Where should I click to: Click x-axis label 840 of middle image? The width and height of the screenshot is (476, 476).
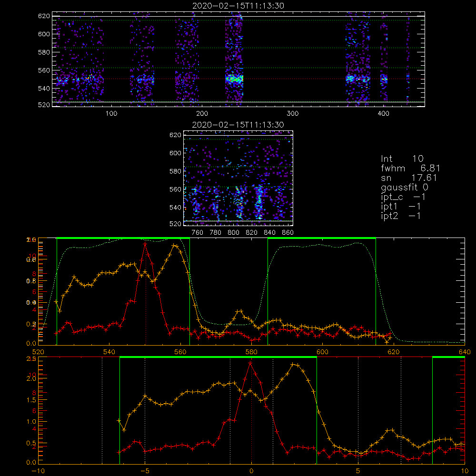pos(269,233)
